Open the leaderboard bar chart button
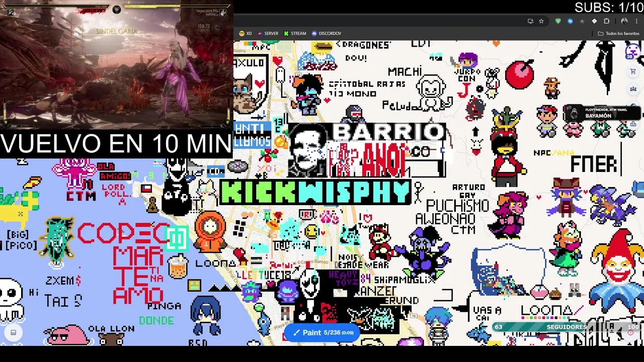 (633, 124)
